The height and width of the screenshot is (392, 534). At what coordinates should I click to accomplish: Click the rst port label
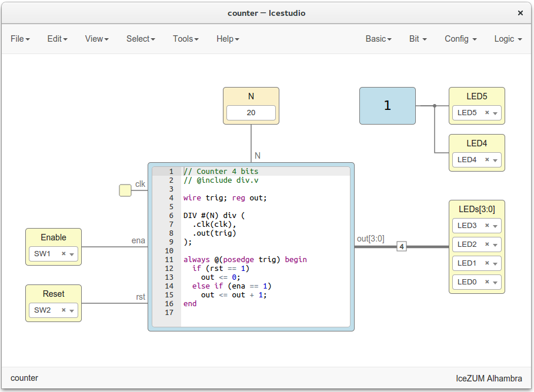(141, 297)
